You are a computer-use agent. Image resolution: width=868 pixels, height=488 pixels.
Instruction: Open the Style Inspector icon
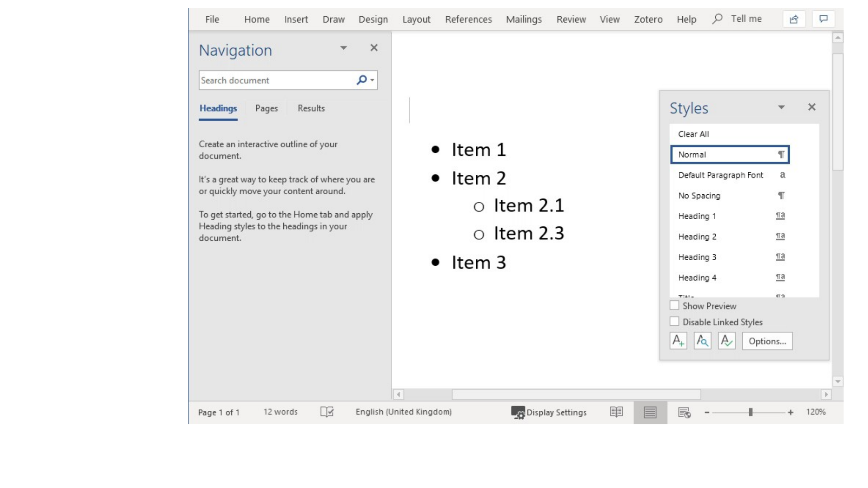(x=703, y=341)
